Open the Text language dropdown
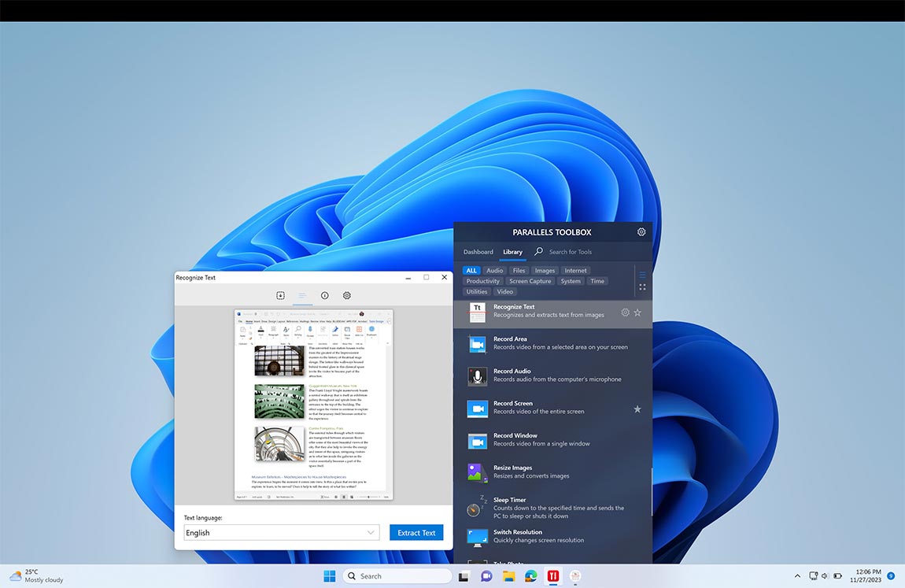This screenshot has height=588, width=905. tap(280, 532)
